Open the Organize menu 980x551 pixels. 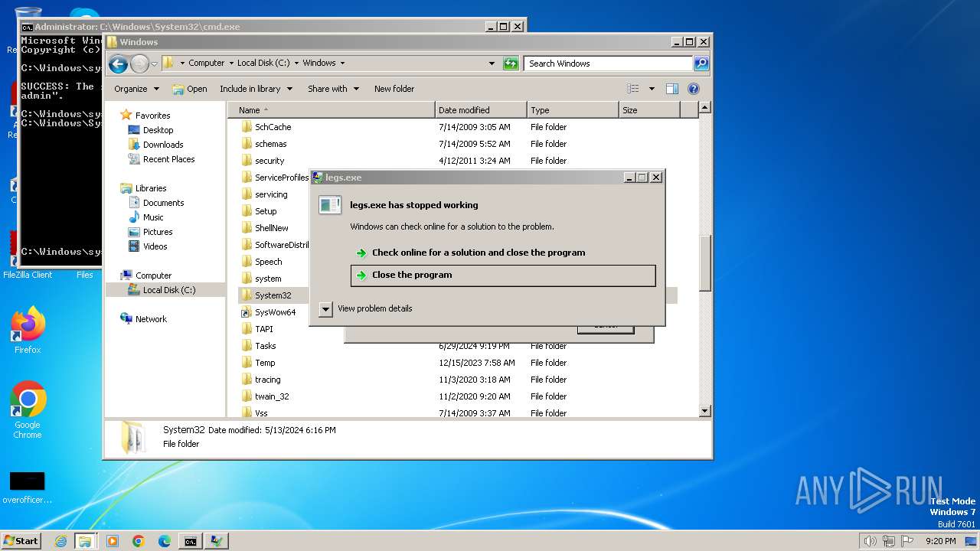(x=136, y=89)
